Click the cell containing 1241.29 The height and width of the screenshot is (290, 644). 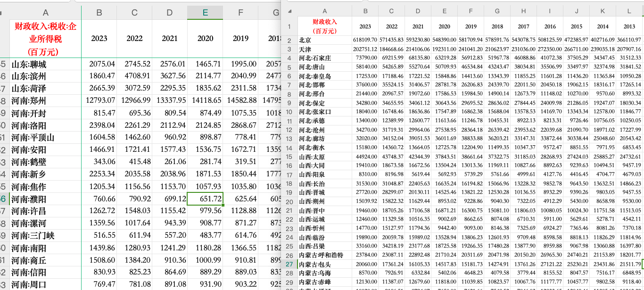pos(170,248)
